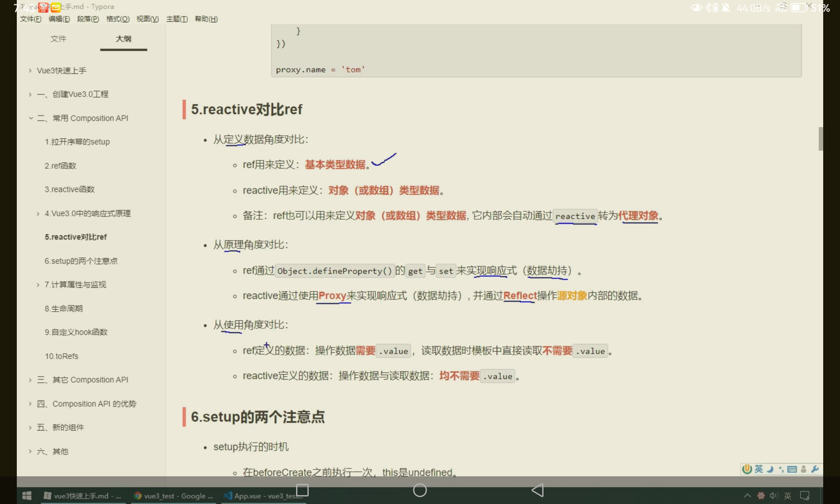Click the green U input method logo

(747, 469)
